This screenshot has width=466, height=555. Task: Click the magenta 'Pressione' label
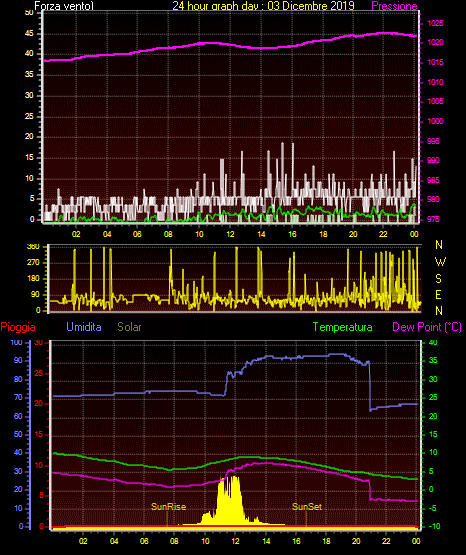(x=394, y=6)
